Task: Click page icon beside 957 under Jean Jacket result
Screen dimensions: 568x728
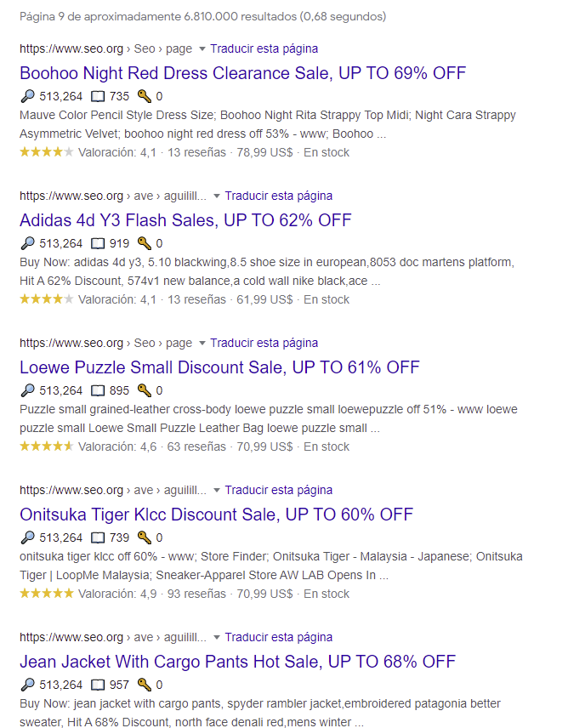Action: point(98,685)
